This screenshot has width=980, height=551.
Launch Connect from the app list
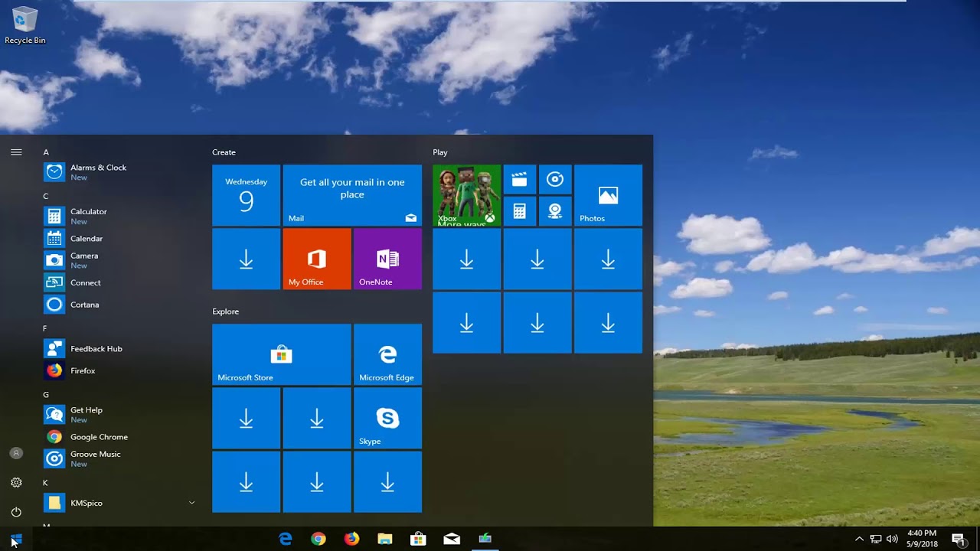pos(119,282)
